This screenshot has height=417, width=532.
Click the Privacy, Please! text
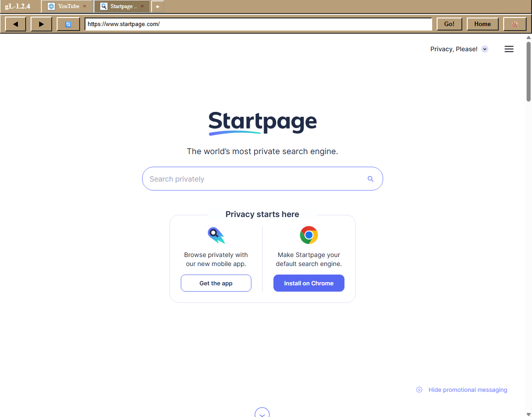coord(454,49)
